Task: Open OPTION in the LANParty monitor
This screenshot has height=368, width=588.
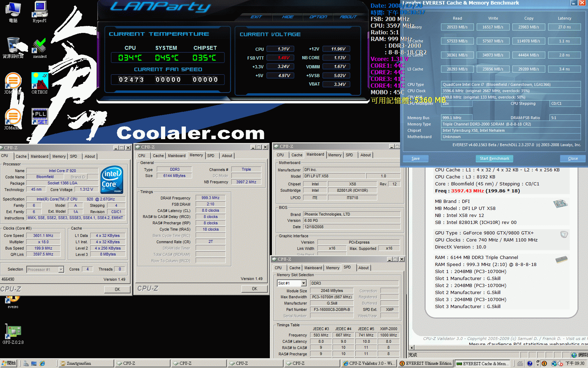Action: [x=318, y=17]
